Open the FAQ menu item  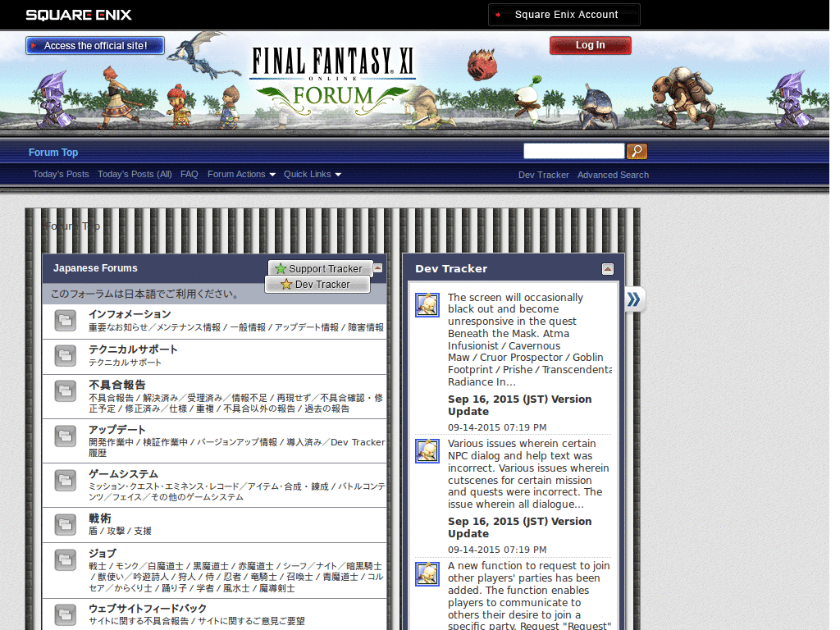(189, 174)
